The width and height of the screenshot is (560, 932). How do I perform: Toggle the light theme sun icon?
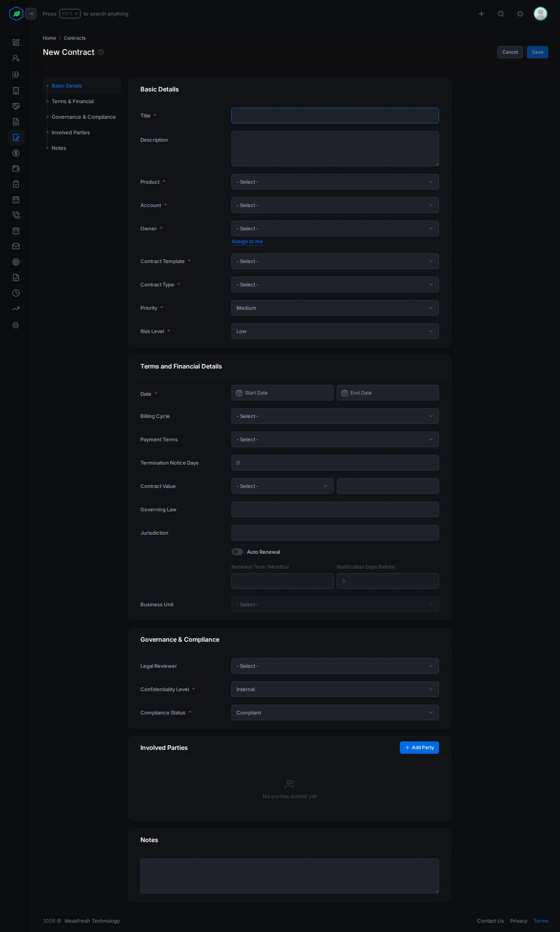(520, 14)
